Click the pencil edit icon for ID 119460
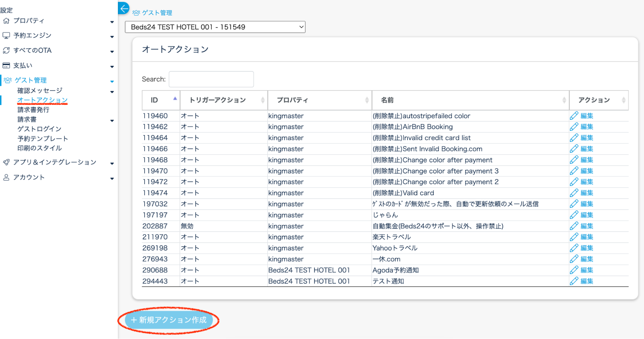Image resolution: width=644 pixels, height=339 pixels. [574, 116]
